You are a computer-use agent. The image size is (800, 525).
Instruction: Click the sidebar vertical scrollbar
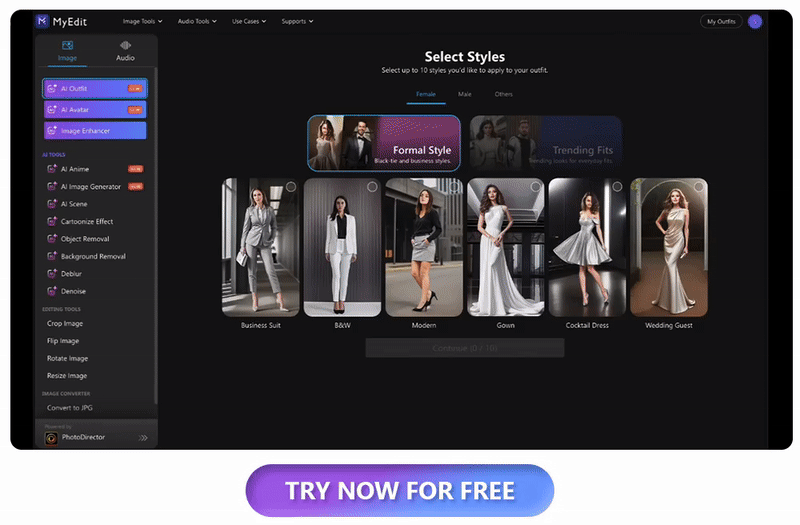156,235
